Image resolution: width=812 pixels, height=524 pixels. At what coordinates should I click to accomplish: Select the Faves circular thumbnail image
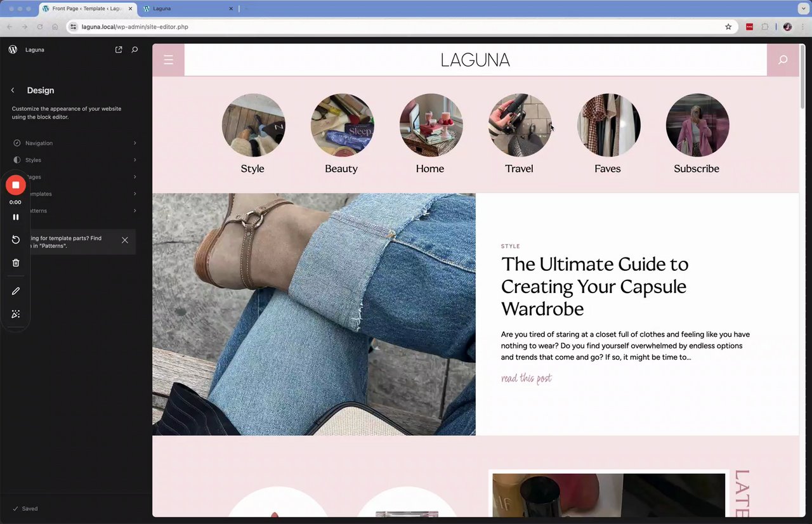tap(608, 125)
